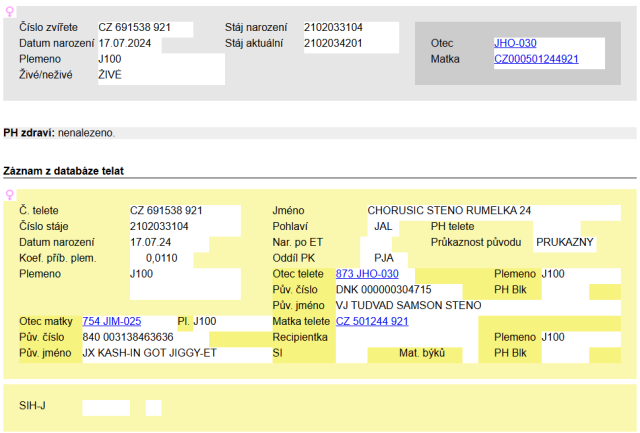Click the PH zdraví nenalezeno text

pos(85,132)
